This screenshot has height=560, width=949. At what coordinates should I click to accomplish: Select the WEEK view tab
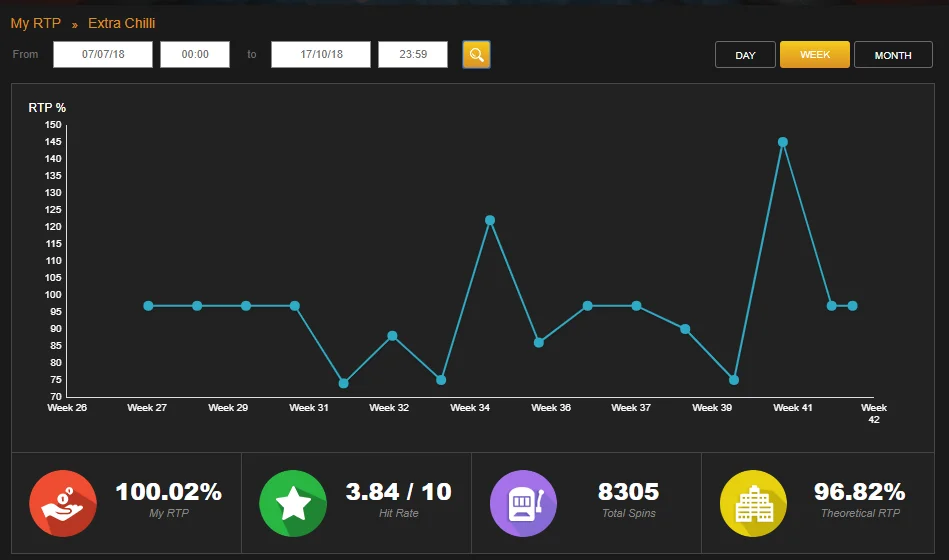tap(815, 54)
